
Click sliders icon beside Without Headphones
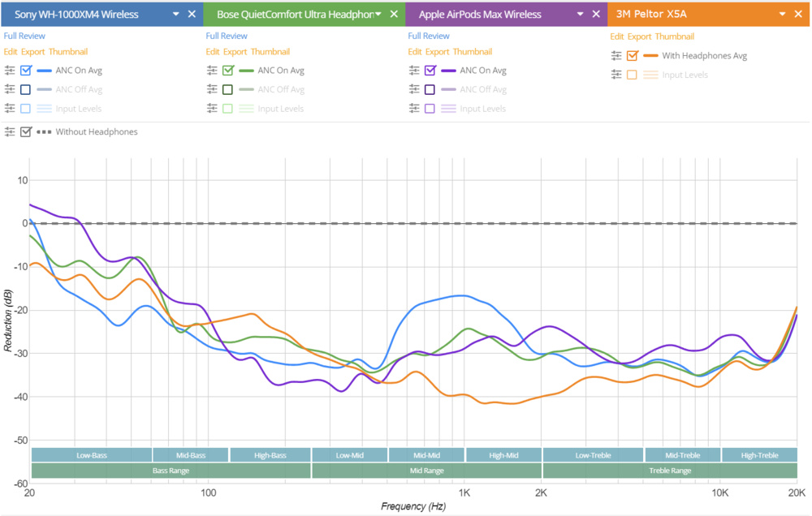(9, 131)
